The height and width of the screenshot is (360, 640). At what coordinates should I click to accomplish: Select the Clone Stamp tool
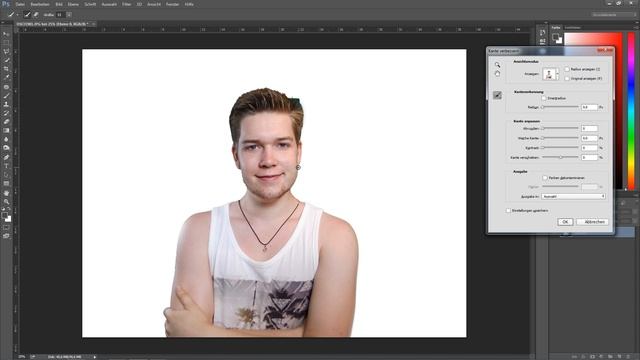[6, 104]
